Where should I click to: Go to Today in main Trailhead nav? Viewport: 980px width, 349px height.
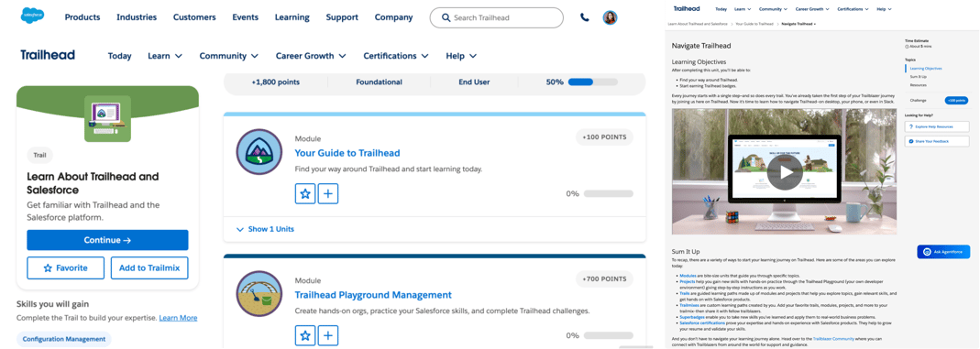tap(119, 56)
